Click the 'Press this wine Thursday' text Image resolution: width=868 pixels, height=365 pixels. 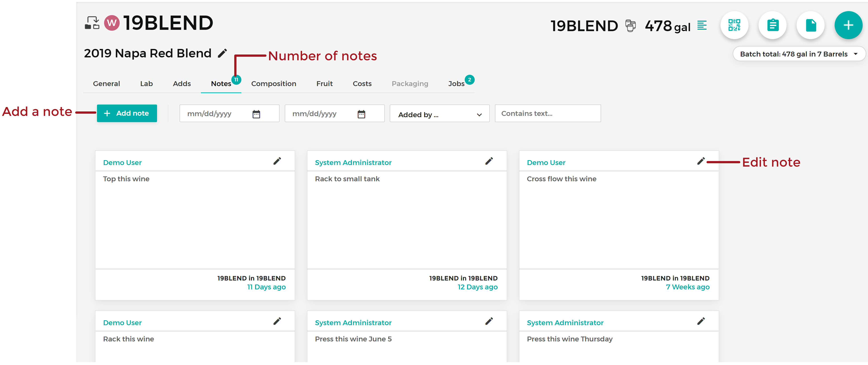[569, 339]
